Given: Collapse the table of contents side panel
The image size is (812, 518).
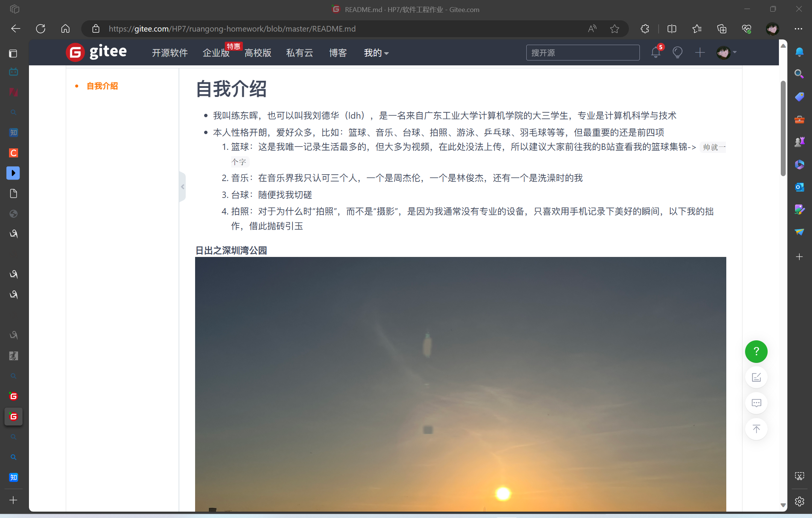Looking at the screenshot, I should 182,186.
